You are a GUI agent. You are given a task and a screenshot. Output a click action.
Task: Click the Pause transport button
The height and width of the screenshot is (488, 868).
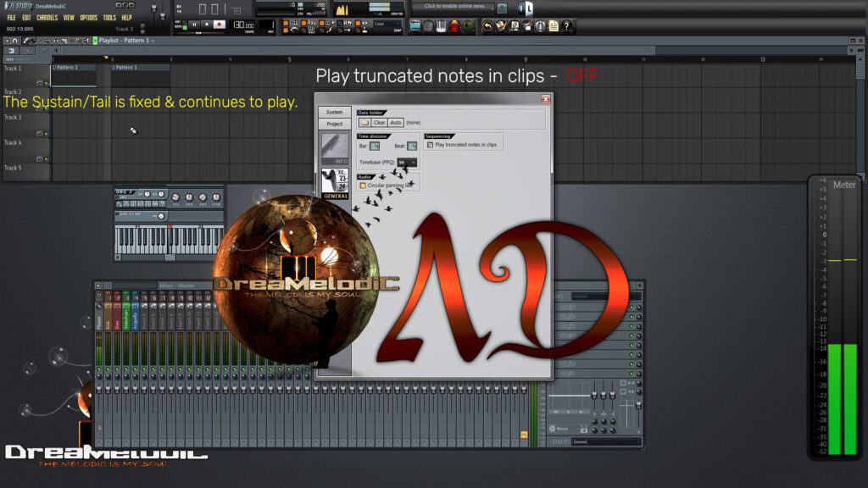pos(194,25)
